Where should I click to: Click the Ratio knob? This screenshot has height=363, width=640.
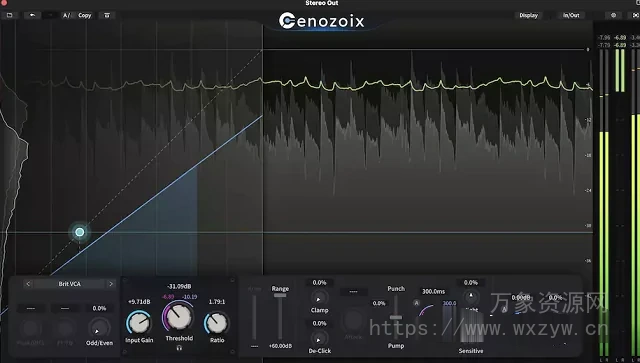coord(217,323)
